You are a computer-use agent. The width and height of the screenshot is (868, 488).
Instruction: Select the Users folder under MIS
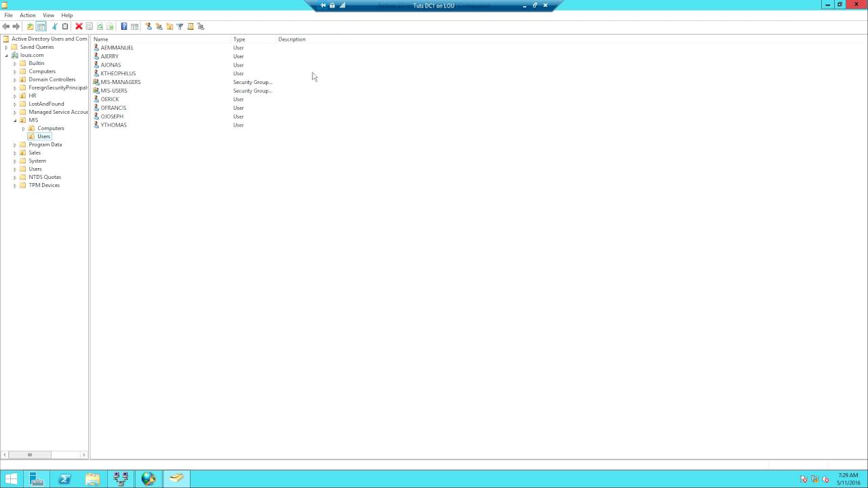pos(43,136)
